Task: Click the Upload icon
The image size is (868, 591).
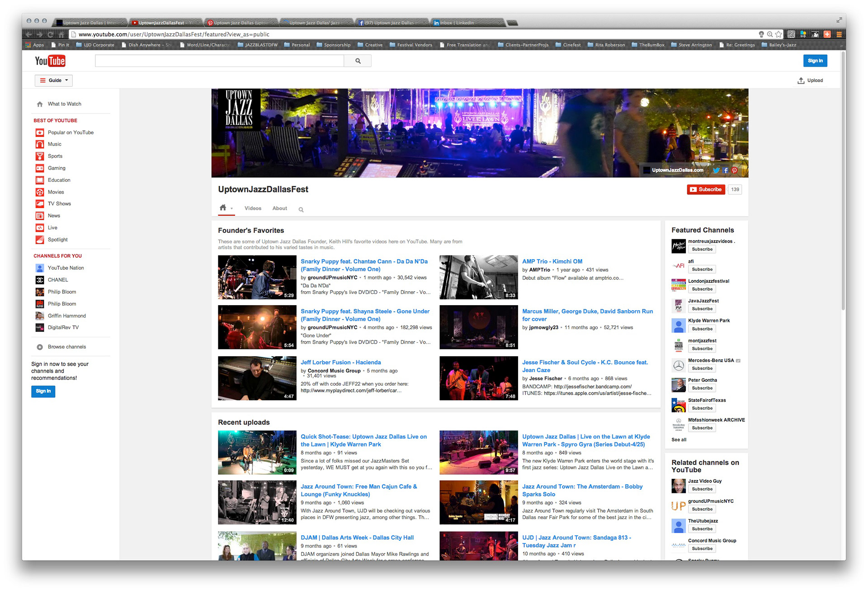Action: pos(801,80)
